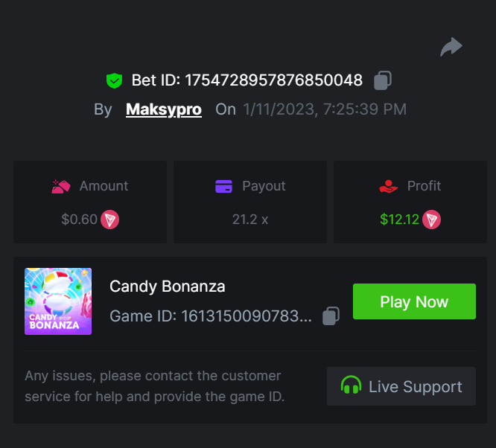Click the truncated Game ID text
496x448 pixels.
[211, 316]
